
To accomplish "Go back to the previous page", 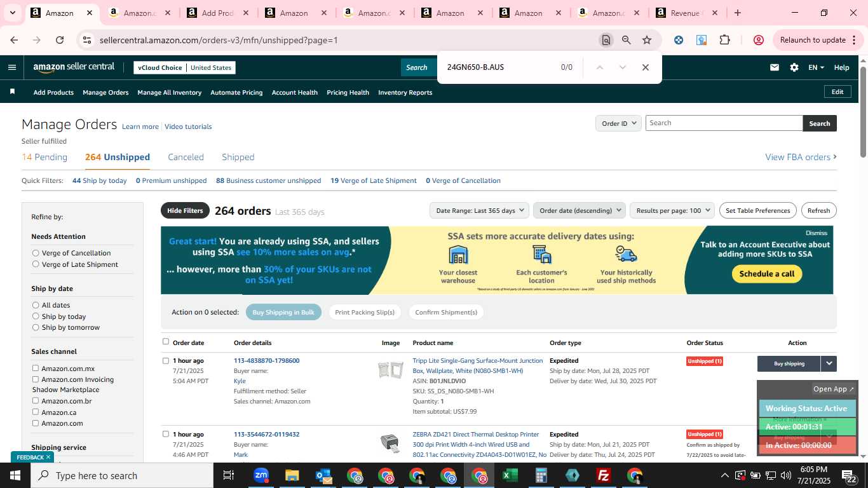I will (14, 40).
